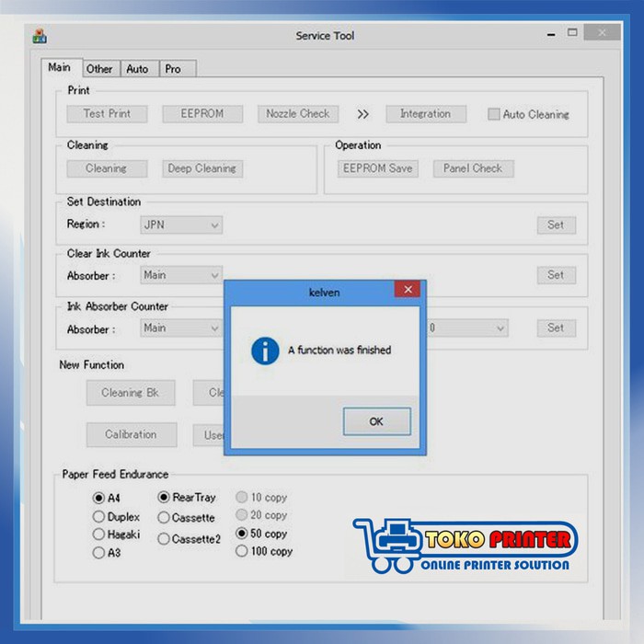
Task: Select the Duplex radio button
Action: [x=98, y=516]
